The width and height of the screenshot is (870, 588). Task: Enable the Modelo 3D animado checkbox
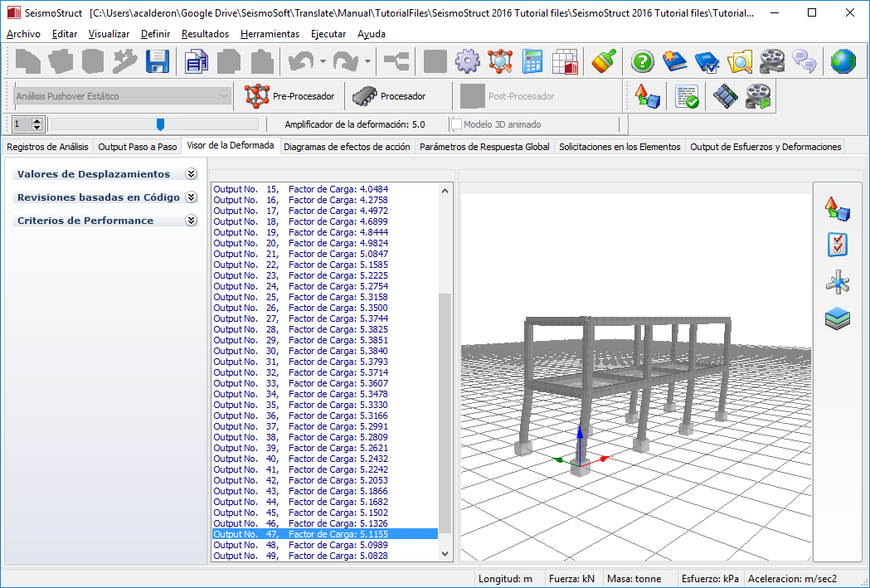coord(457,124)
